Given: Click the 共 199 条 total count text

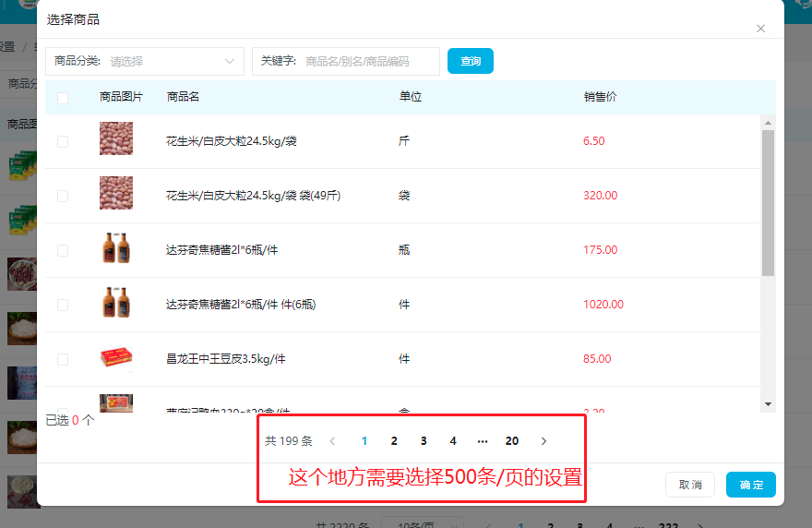Looking at the screenshot, I should coord(289,441).
